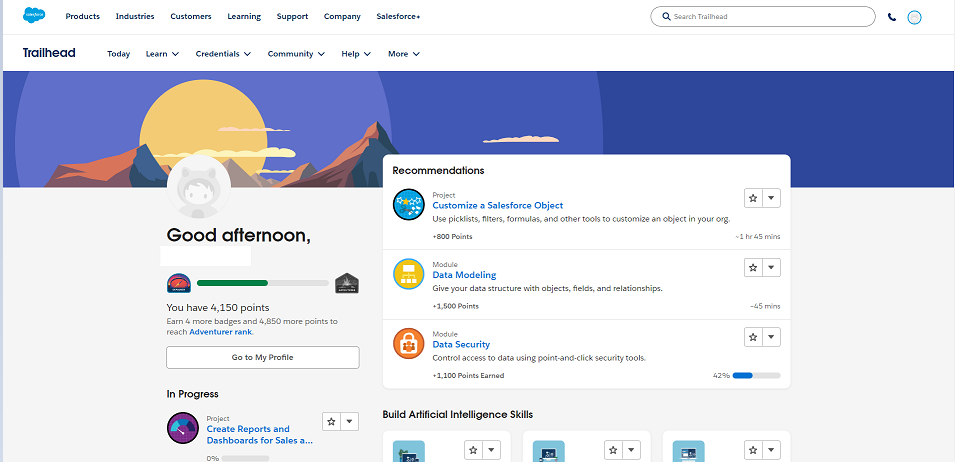
Task: Open the Adventurer rank link
Action: pos(220,332)
